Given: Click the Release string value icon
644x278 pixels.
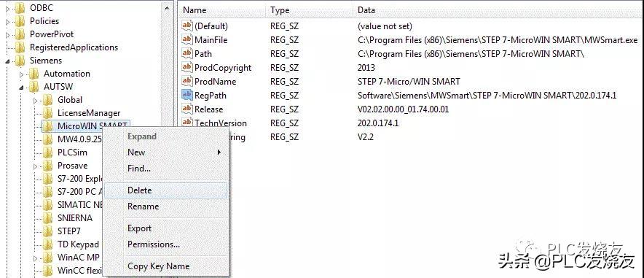Looking at the screenshot, I should [x=187, y=109].
